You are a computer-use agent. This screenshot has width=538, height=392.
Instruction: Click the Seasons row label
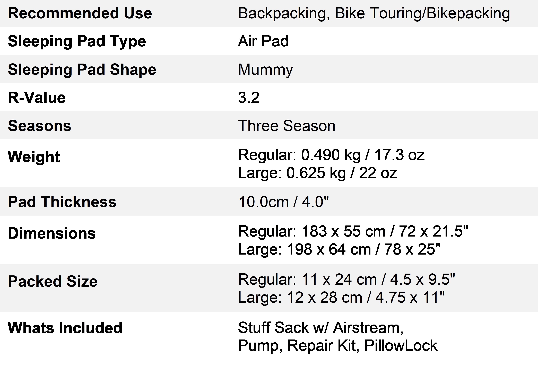click(39, 126)
